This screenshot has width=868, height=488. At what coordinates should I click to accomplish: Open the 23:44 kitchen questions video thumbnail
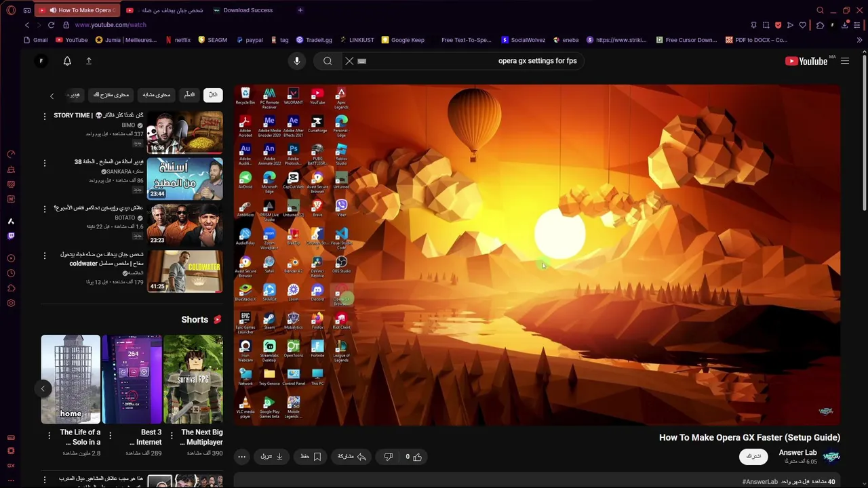184,178
